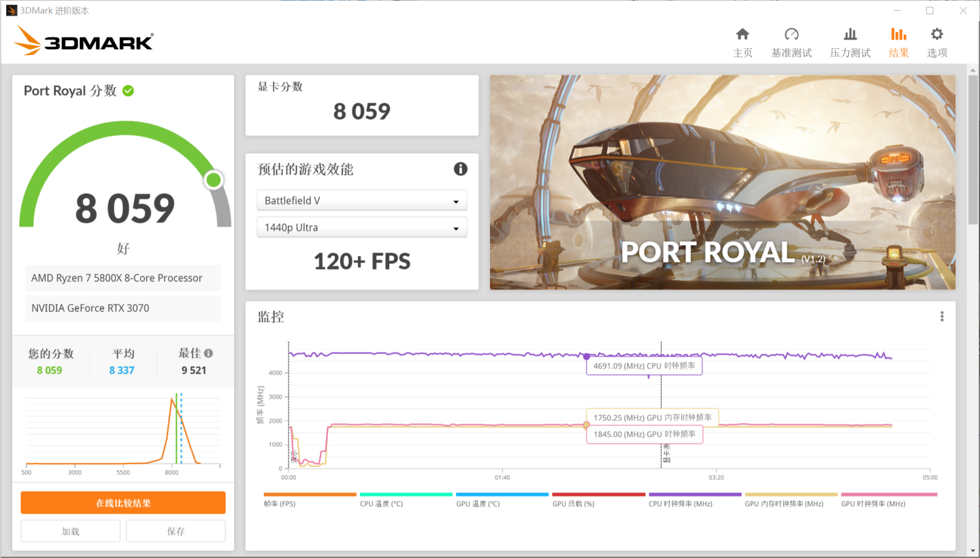Click info icon beside estimated game performance
The width and height of the screenshot is (980, 558).
pyautogui.click(x=461, y=169)
